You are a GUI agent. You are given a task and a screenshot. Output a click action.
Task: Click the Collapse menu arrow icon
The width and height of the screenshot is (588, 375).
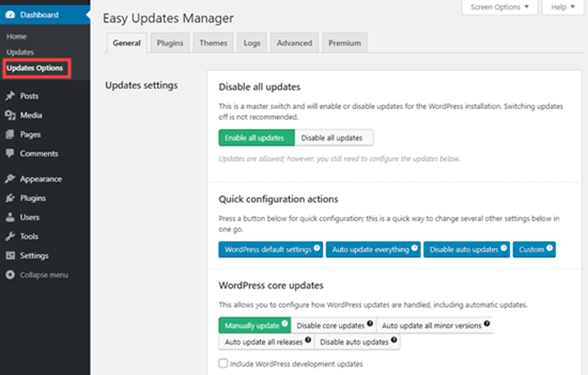pyautogui.click(x=10, y=274)
